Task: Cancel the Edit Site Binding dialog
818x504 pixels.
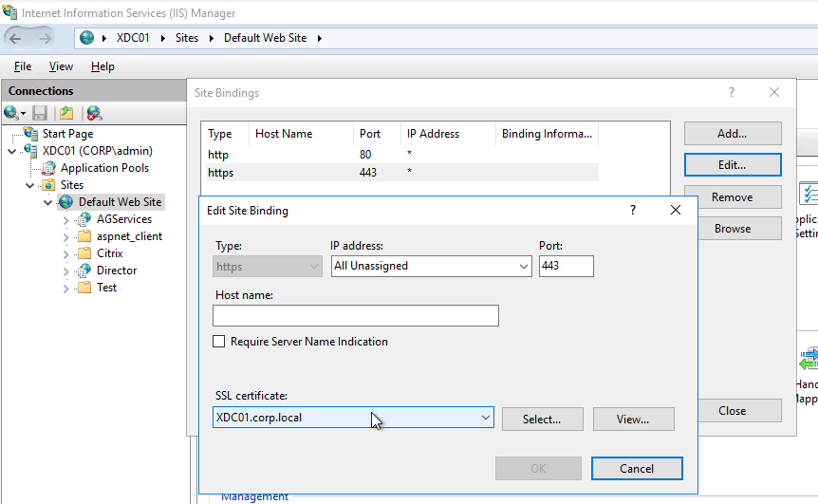Action: (x=637, y=468)
